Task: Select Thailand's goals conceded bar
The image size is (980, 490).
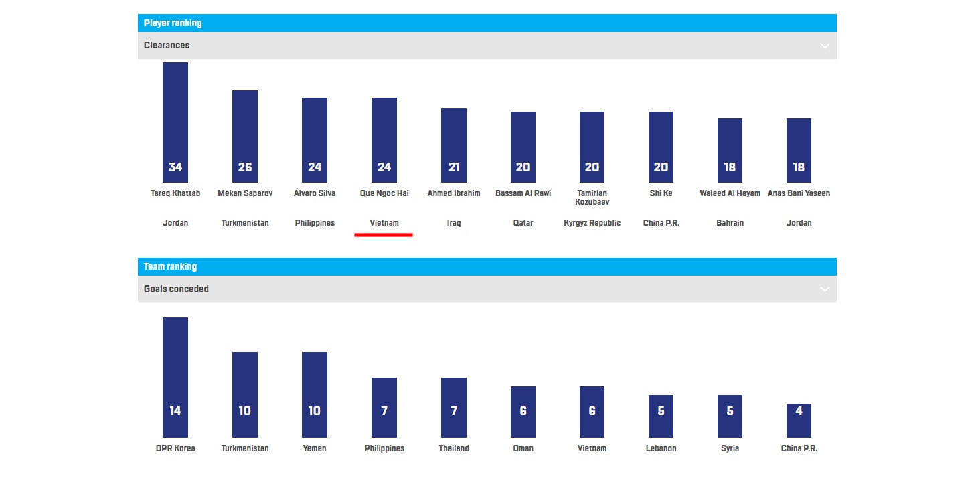Action: tap(454, 408)
